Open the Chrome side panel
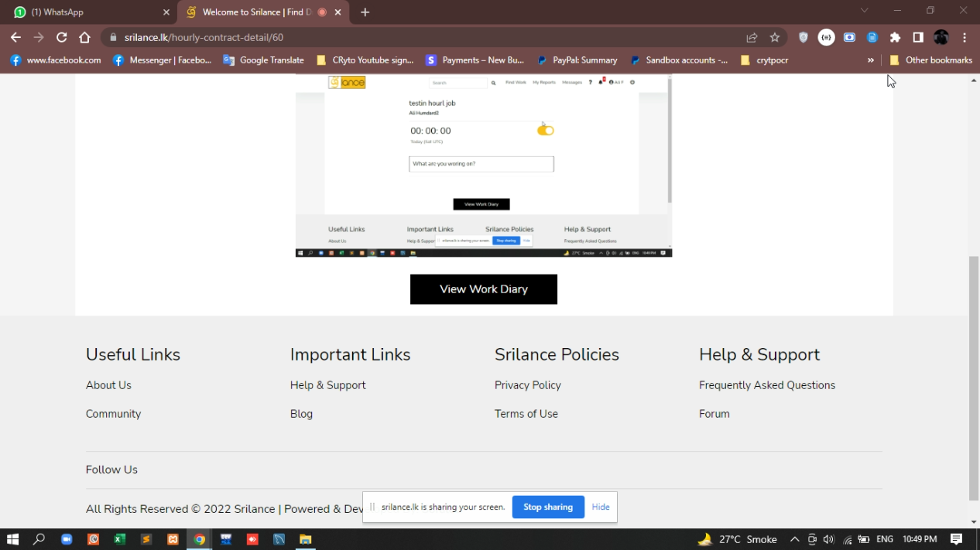 [x=918, y=37]
